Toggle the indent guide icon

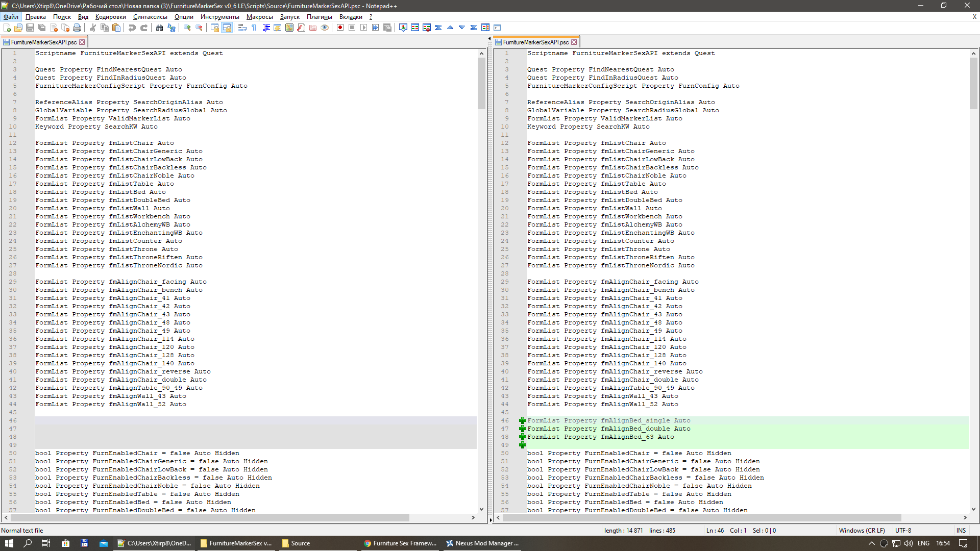coord(266,28)
